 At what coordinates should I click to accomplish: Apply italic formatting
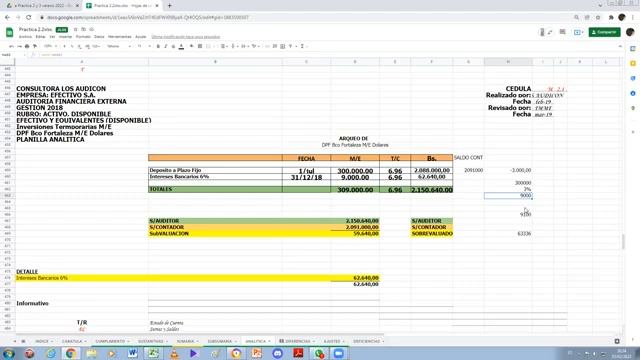click(166, 47)
